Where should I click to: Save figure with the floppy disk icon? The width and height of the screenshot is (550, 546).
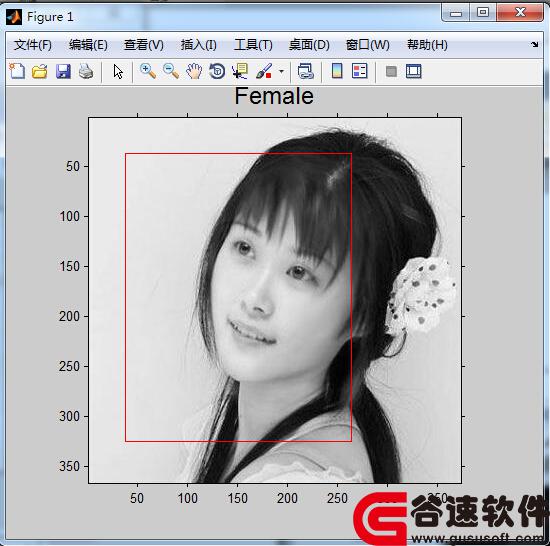point(63,71)
